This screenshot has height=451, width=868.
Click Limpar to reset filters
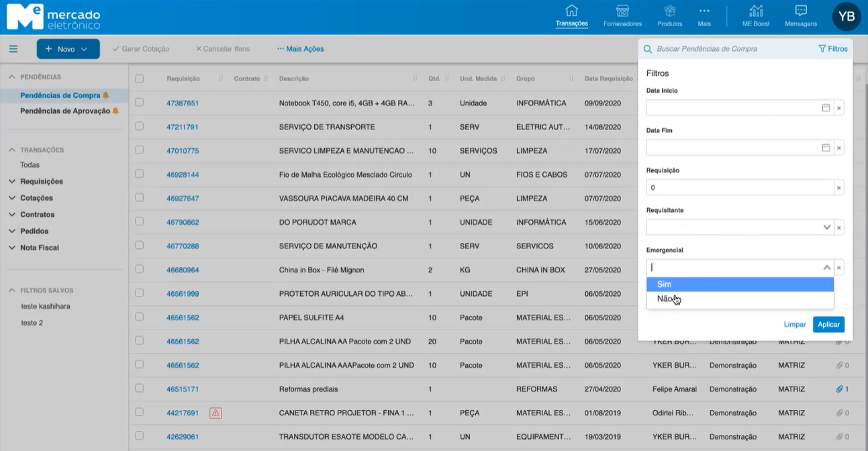[x=795, y=324]
